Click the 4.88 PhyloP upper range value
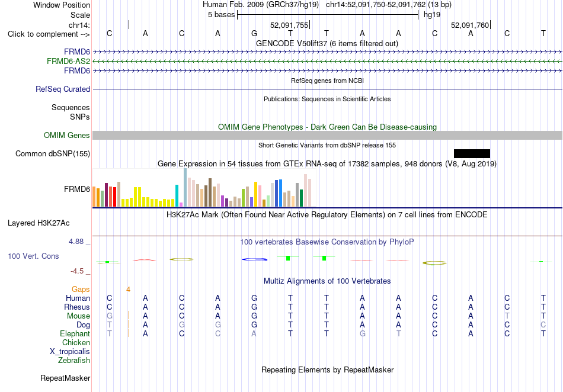 [x=76, y=242]
